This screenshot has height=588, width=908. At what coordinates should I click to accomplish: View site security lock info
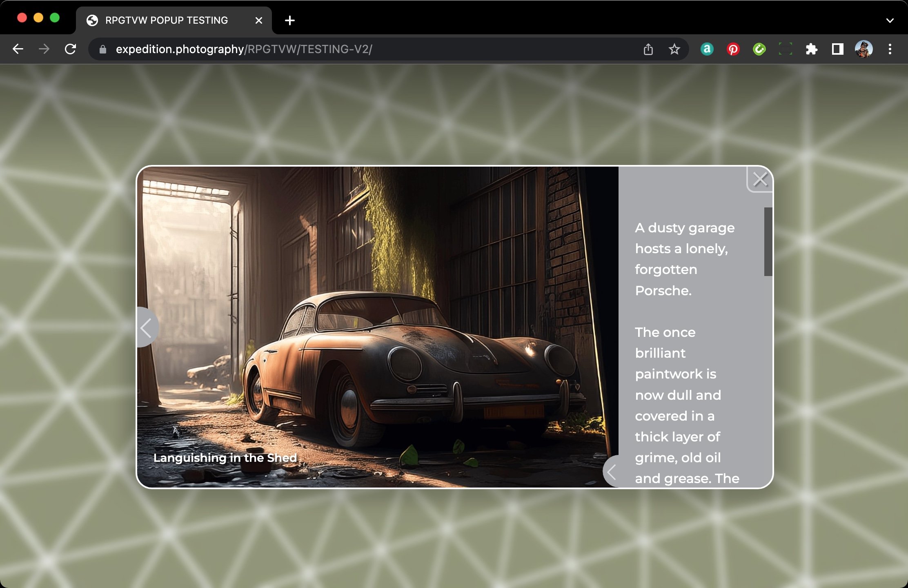[103, 49]
